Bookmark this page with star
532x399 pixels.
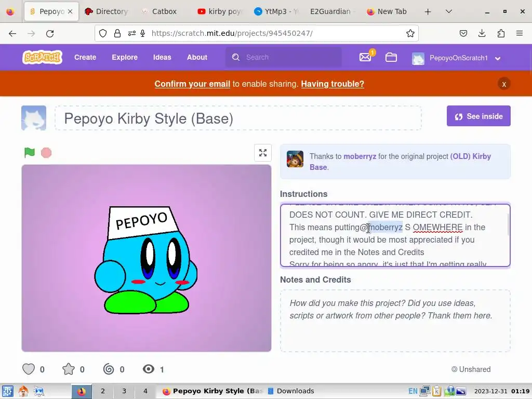point(410,33)
